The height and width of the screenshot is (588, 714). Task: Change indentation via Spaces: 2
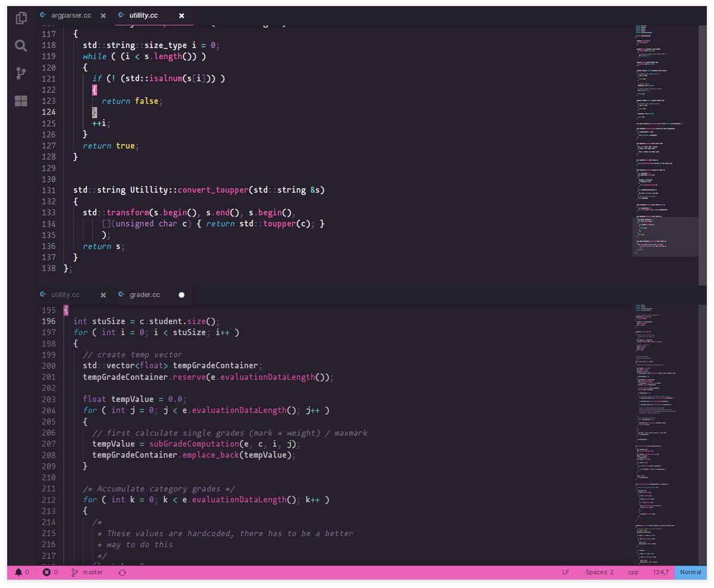coord(599,572)
